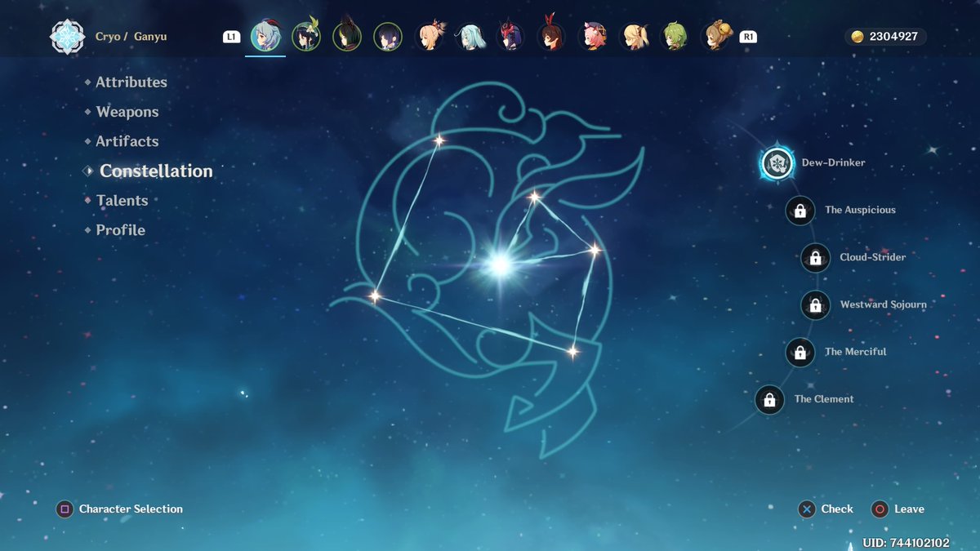Switch to the third portrait with dark ponytail
This screenshot has height=551, width=980.
click(347, 36)
